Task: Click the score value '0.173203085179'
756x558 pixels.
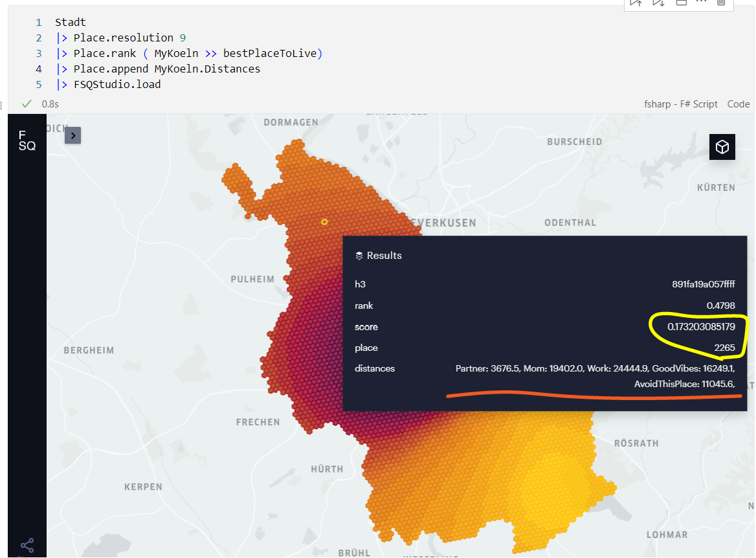Action: pos(701,326)
